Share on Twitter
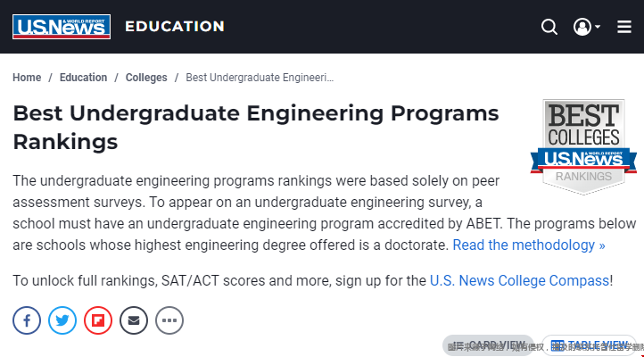644x357 pixels. [x=62, y=320]
